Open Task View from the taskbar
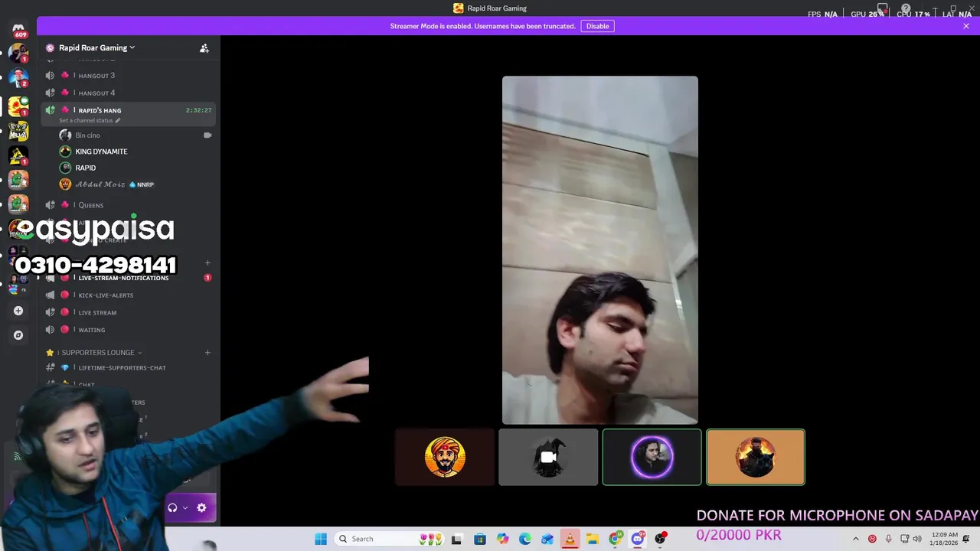The image size is (980, 551). coord(457,540)
